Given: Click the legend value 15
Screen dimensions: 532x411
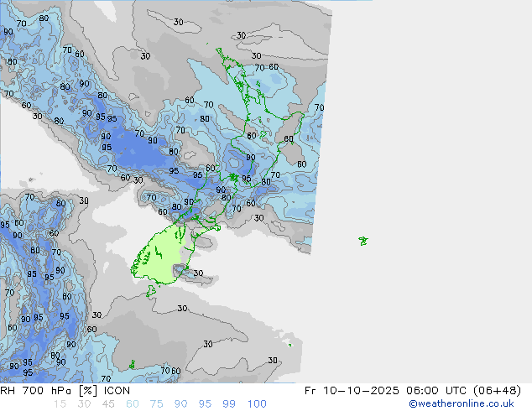Looking at the screenshot, I should tap(60, 404).
